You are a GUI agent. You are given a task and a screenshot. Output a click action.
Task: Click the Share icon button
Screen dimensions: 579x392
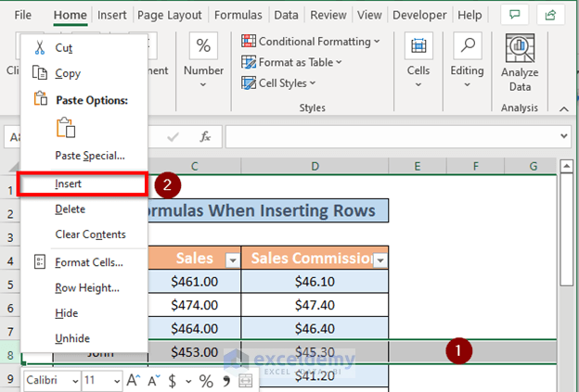tap(554, 15)
